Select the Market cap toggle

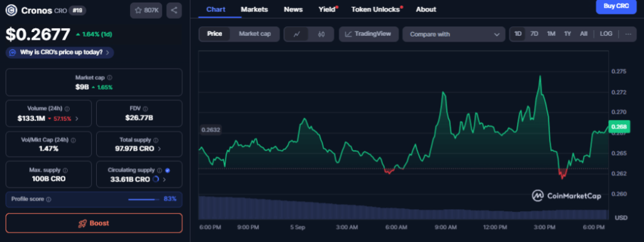pyautogui.click(x=255, y=34)
